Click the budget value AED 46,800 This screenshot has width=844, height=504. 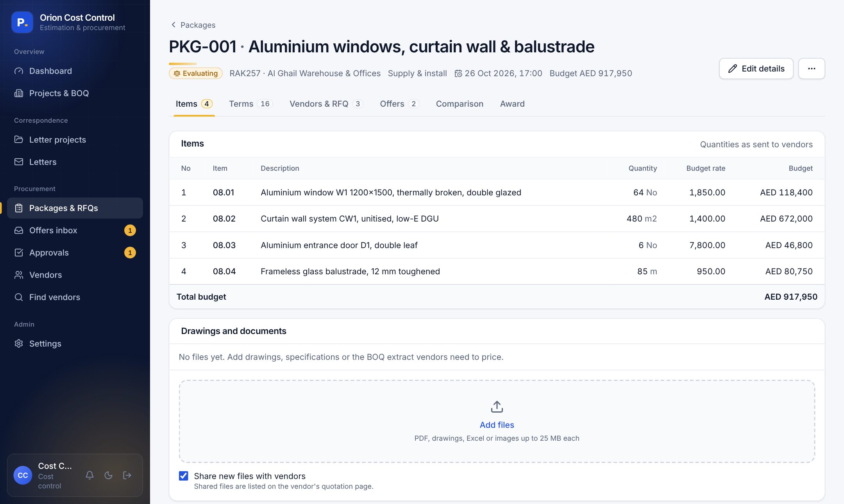(x=789, y=245)
